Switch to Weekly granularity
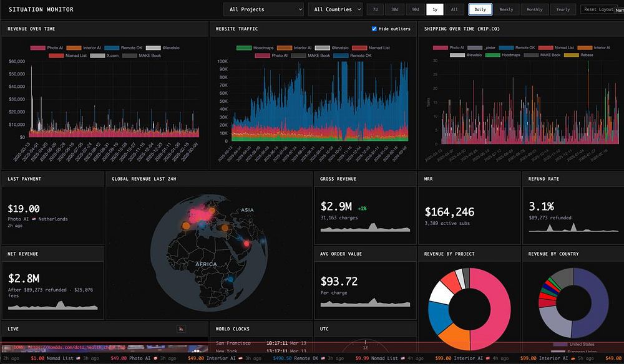The image size is (624, 364). [506, 9]
